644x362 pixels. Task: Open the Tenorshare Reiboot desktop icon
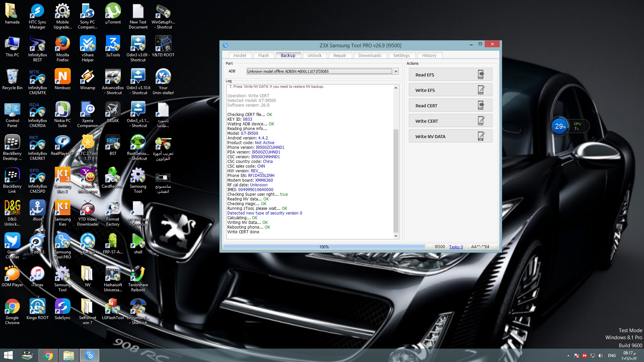[x=138, y=279]
